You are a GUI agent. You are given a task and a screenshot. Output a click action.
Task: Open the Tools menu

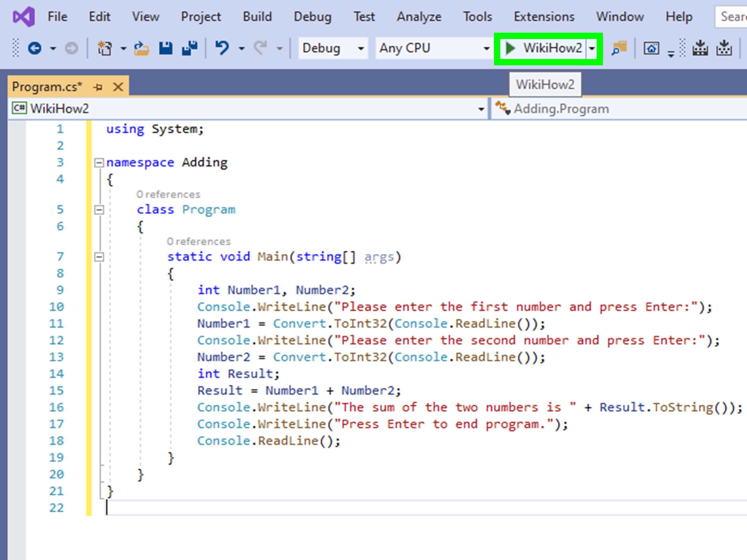478,17
